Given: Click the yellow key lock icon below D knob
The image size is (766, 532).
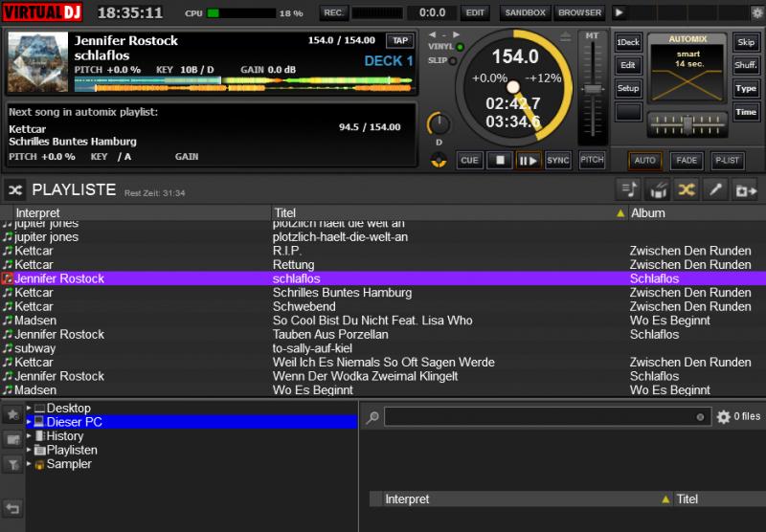Looking at the screenshot, I should point(439,160).
